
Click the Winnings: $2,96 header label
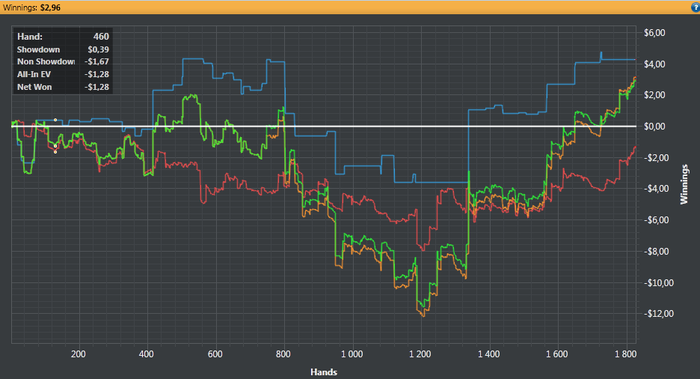(32, 8)
